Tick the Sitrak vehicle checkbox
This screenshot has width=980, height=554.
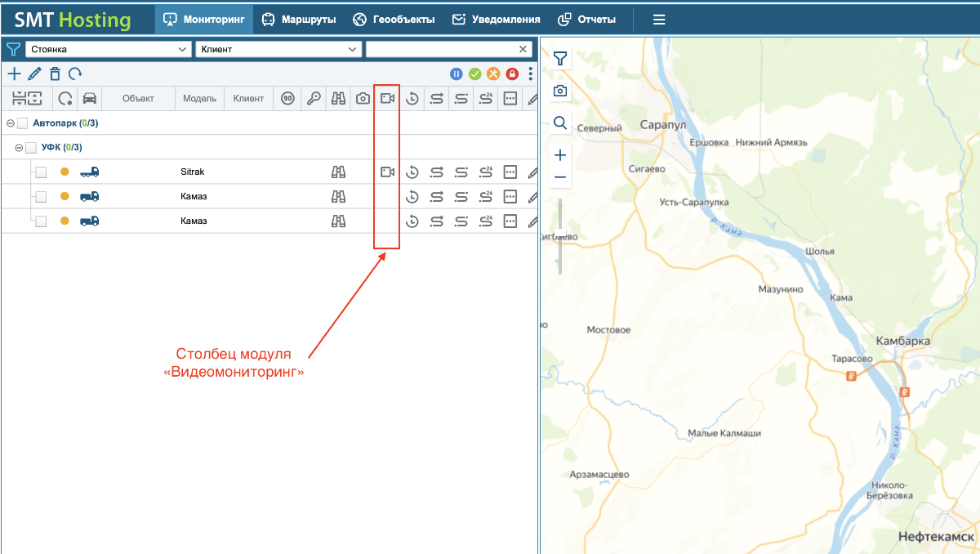pos(41,172)
